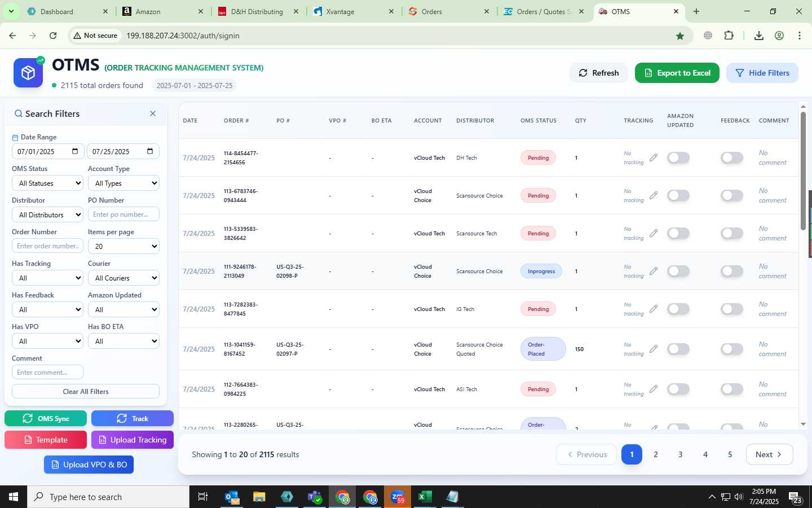Open calendar picker for start date 07/01/2025
Screen dimensions: 812x508
pos(75,151)
